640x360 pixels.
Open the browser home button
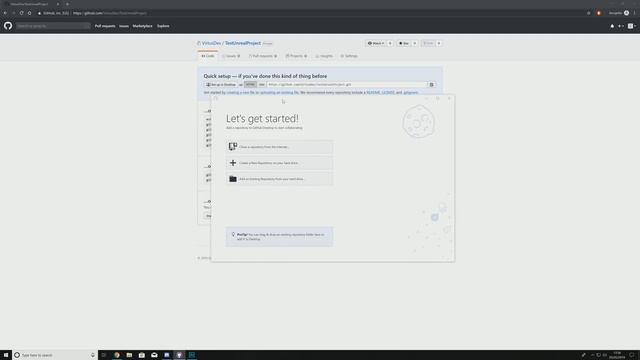click(x=29, y=13)
